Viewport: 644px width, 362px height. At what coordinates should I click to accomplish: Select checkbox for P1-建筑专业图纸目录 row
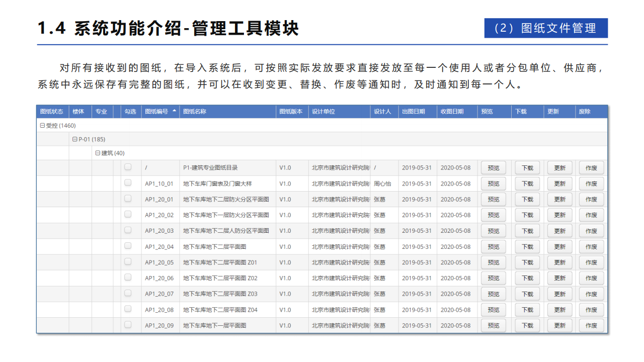point(128,167)
